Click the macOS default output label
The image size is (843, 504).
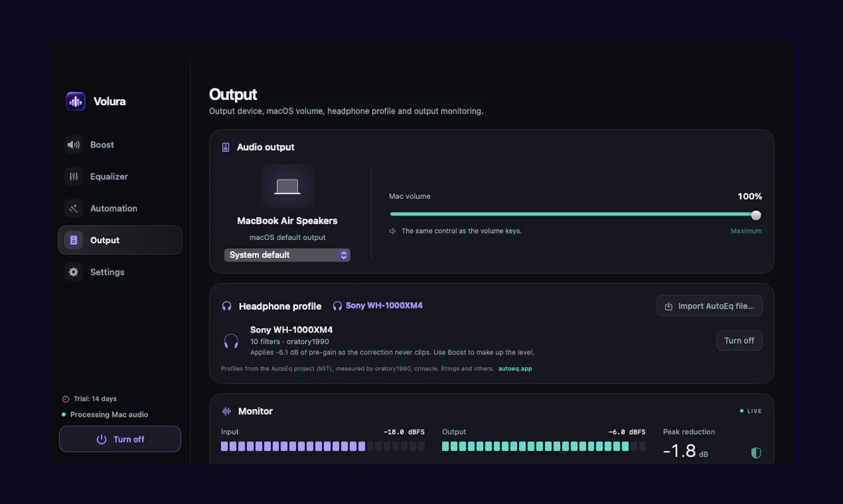tap(287, 238)
